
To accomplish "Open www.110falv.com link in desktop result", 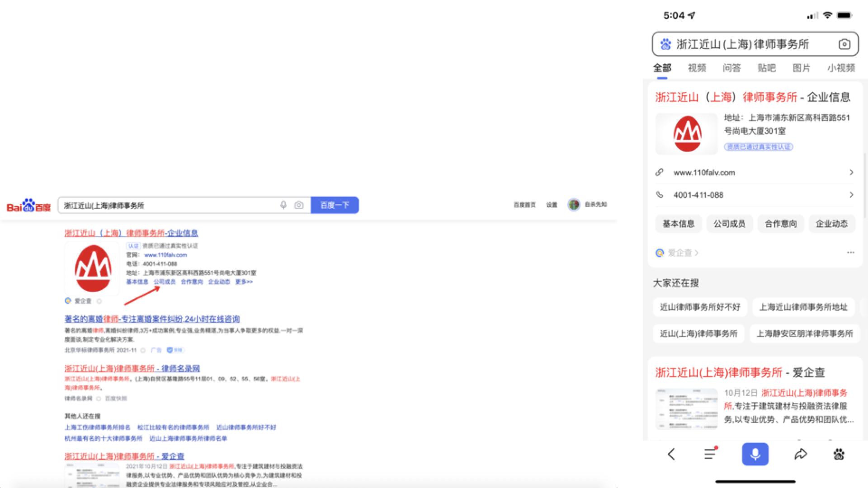I will tap(165, 255).
